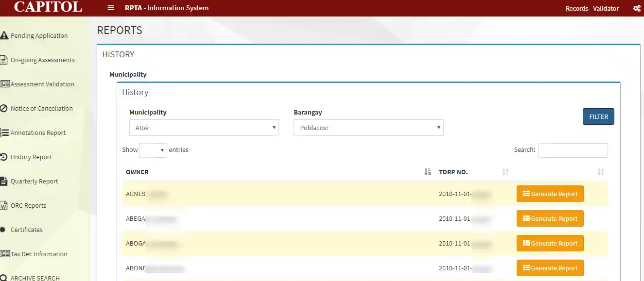644x281 pixels.
Task: Open the Barangay dropdown showing Poblacion
Action: (368, 128)
